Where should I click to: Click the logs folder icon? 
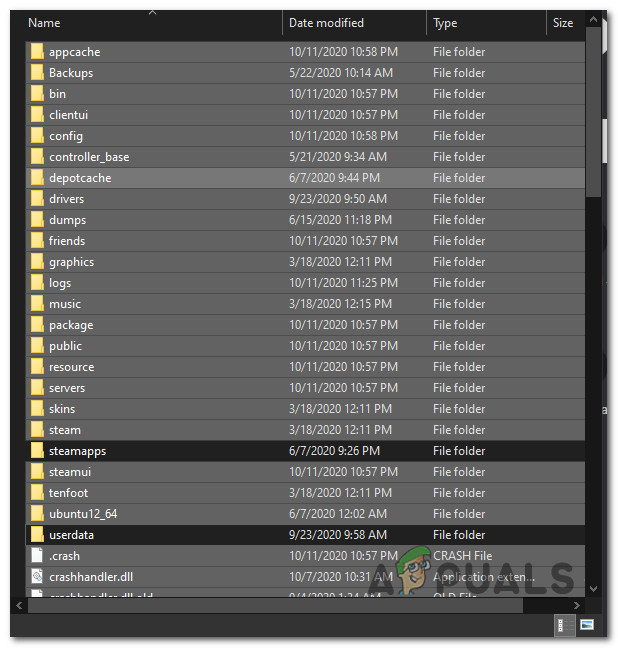pos(37,283)
